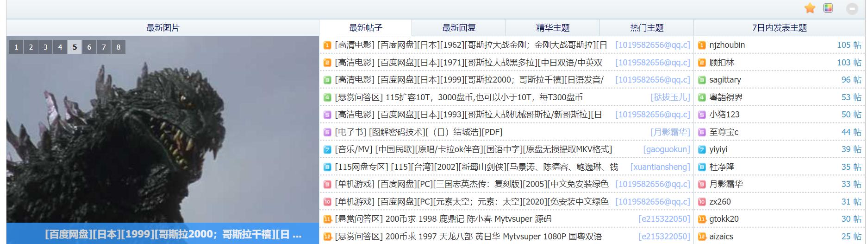Open the 精华主题 tab
868x244 pixels.
[553, 28]
